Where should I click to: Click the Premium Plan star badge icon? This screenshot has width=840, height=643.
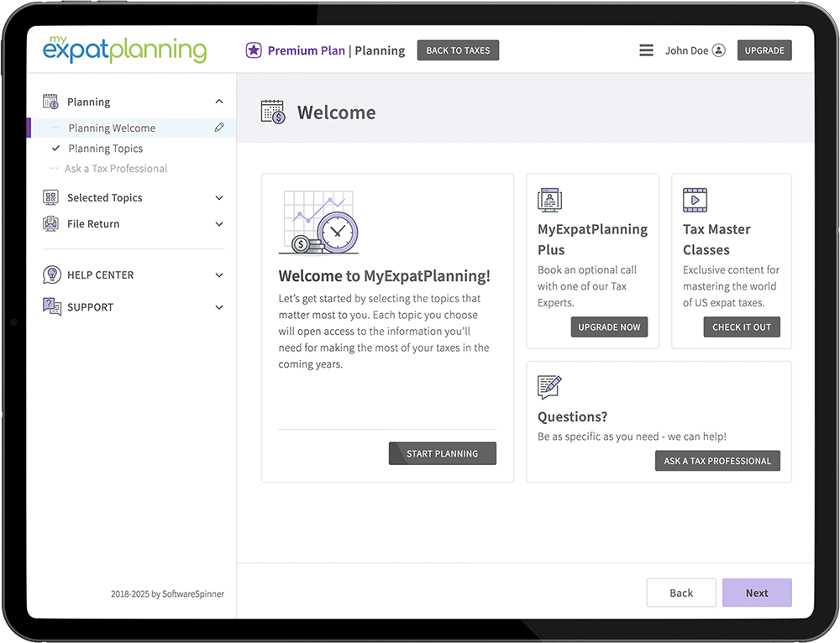click(254, 50)
